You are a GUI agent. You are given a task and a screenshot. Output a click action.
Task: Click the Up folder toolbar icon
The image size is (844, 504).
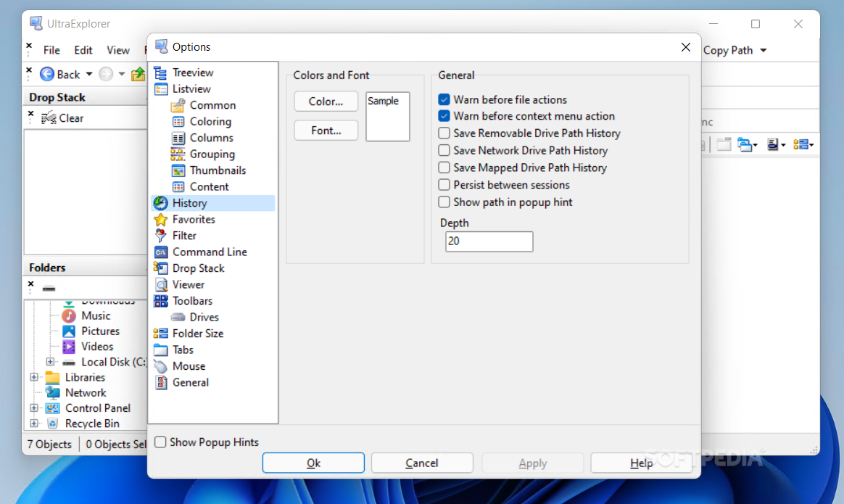coord(139,74)
